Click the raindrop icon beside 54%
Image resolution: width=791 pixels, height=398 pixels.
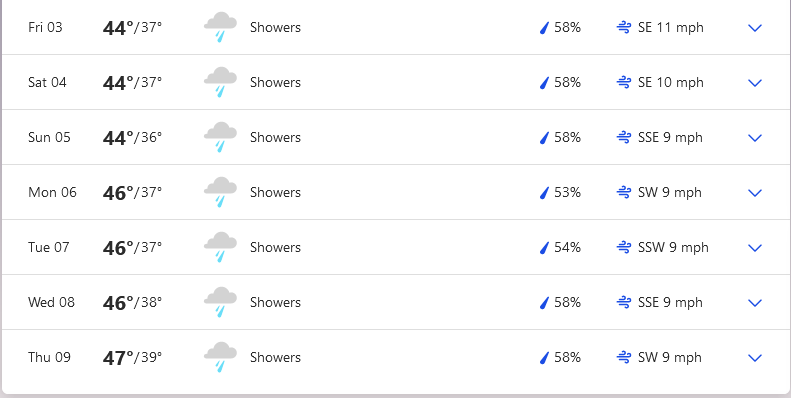[x=544, y=248]
